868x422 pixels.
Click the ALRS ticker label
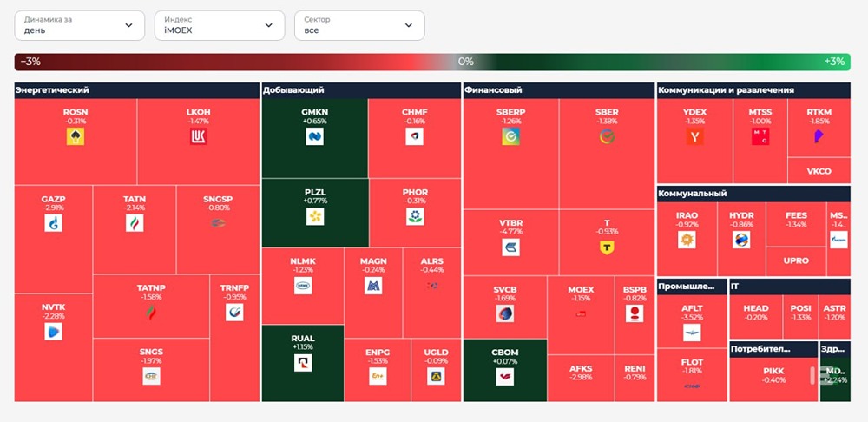431,261
